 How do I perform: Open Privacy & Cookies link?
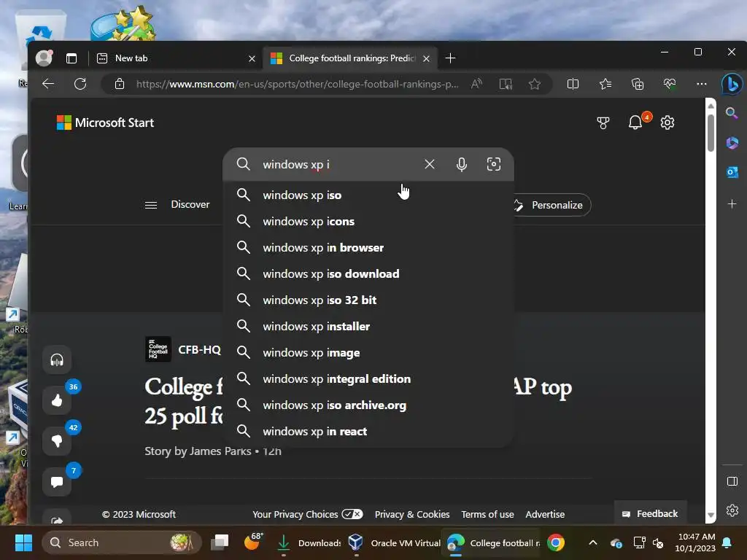pyautogui.click(x=412, y=514)
